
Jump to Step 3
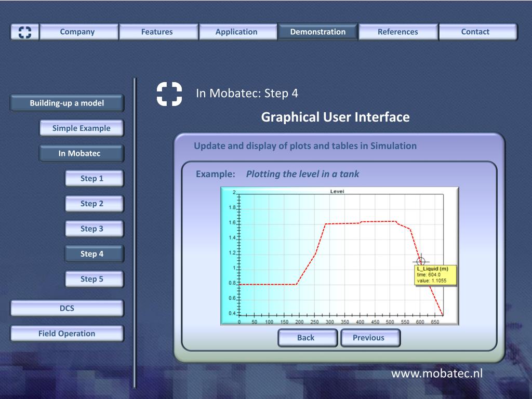[95, 229]
